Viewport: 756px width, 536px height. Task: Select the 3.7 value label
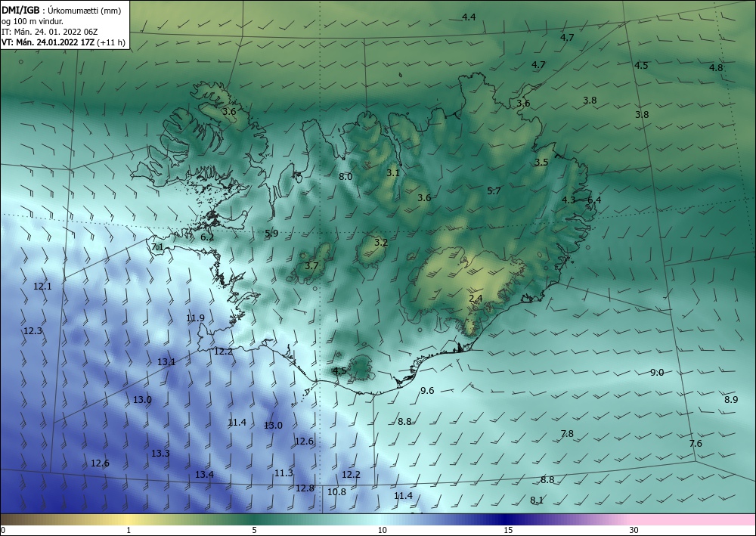(x=311, y=265)
